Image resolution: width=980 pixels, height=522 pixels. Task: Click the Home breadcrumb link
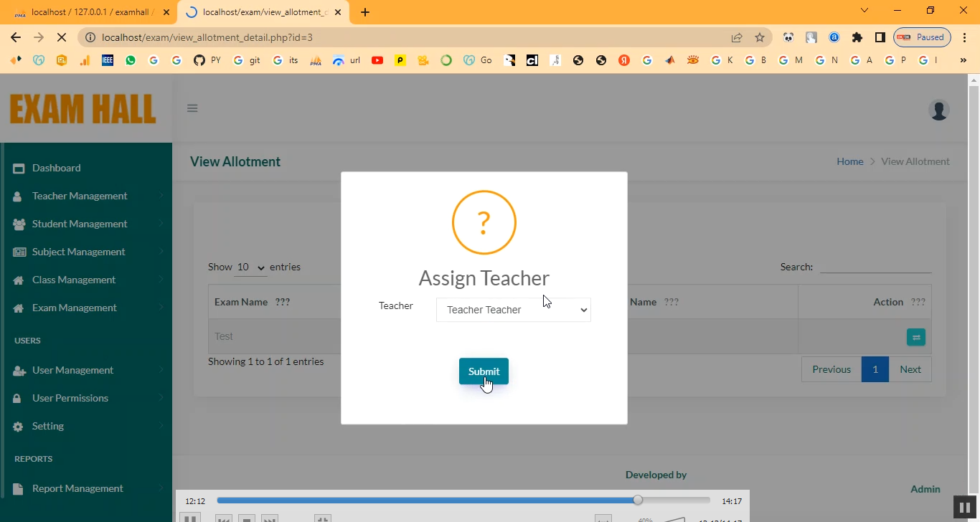click(x=849, y=161)
